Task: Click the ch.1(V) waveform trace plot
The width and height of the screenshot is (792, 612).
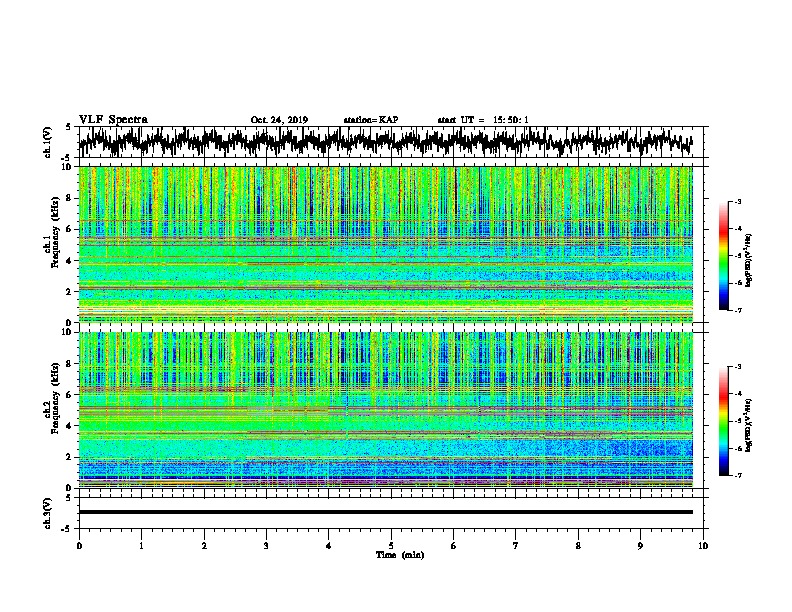Action: pos(386,142)
